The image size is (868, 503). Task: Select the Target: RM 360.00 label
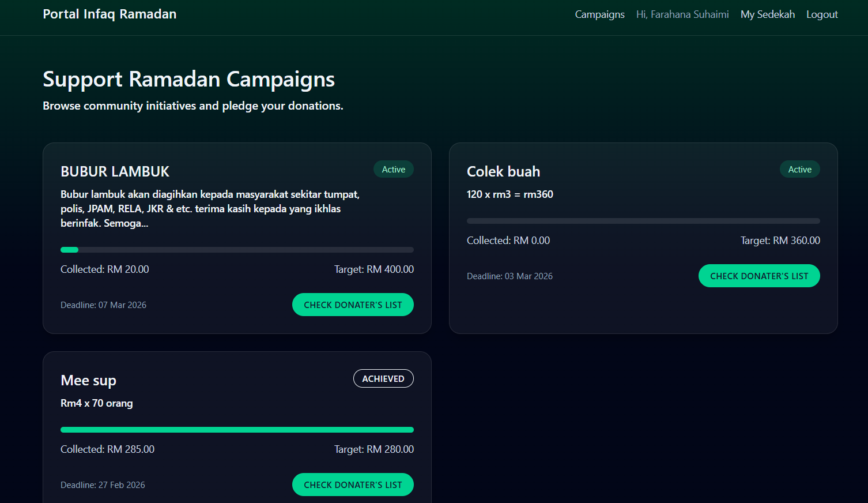coord(780,240)
